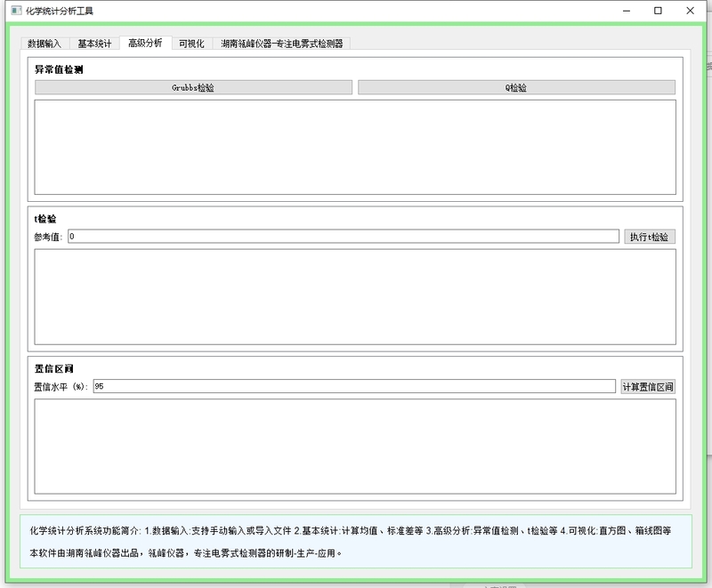
Task: Go to the 可视化 tab
Action: click(x=191, y=43)
